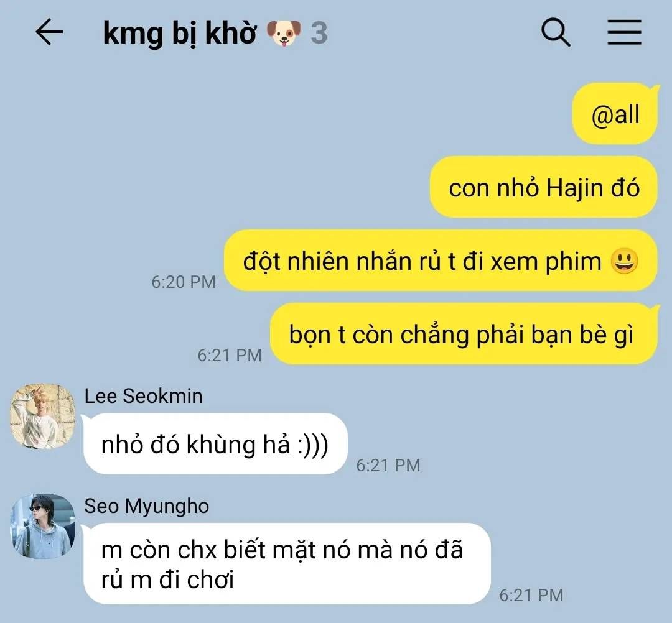Open Lee Seokmin's profile picture
The width and height of the screenshot is (672, 623).
[43, 416]
